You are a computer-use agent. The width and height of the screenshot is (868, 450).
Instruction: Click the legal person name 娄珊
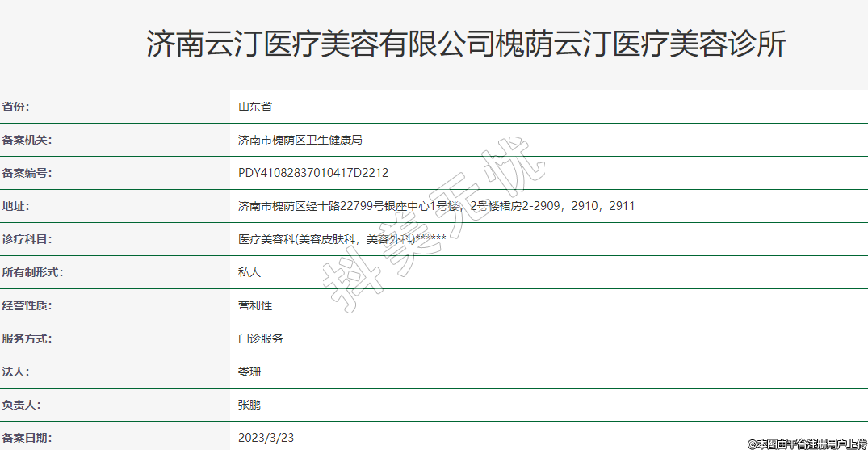point(249,372)
